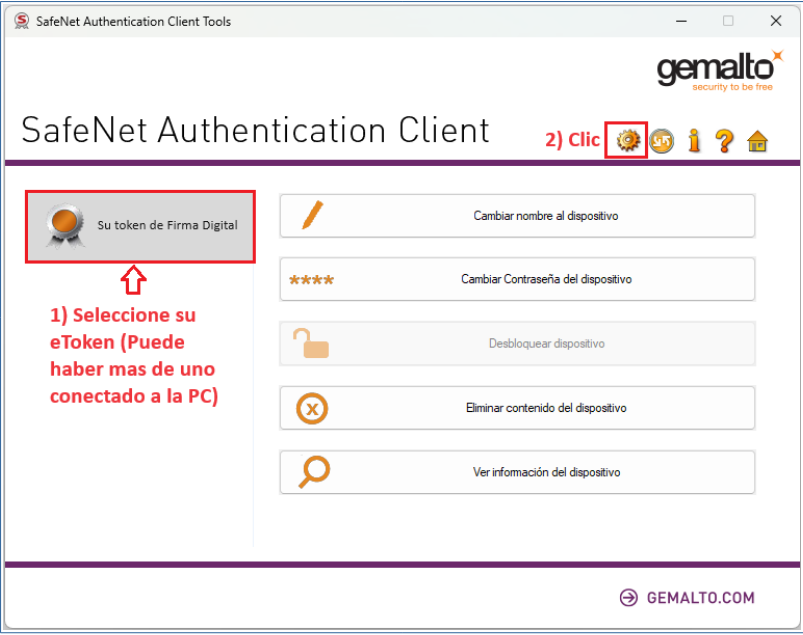Open Advanced View with the gear icon

tap(627, 141)
